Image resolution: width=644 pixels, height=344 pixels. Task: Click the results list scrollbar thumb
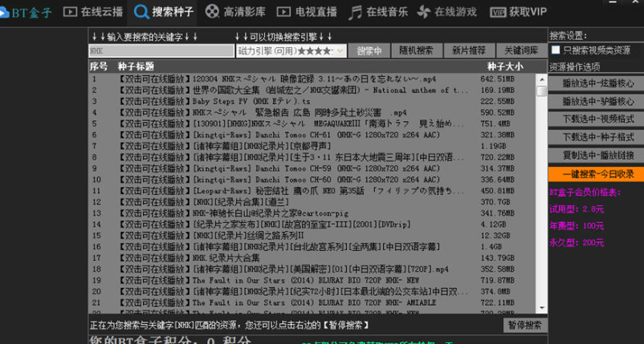542,91
